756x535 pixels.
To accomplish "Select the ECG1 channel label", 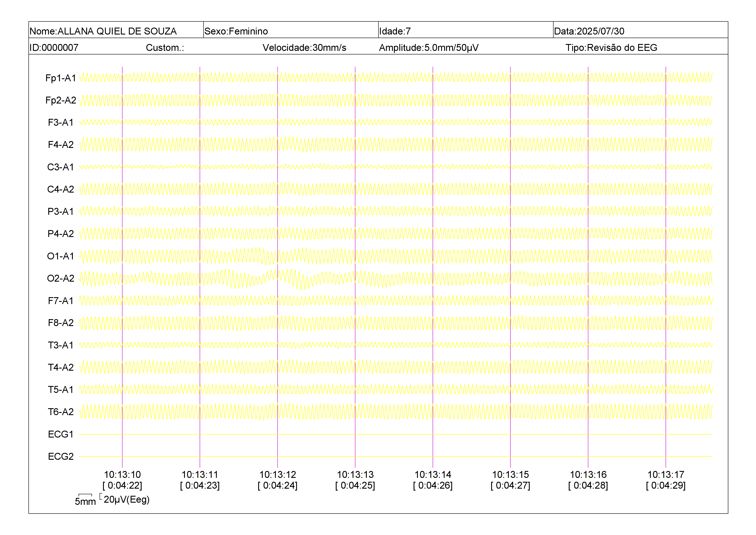I will [x=61, y=434].
